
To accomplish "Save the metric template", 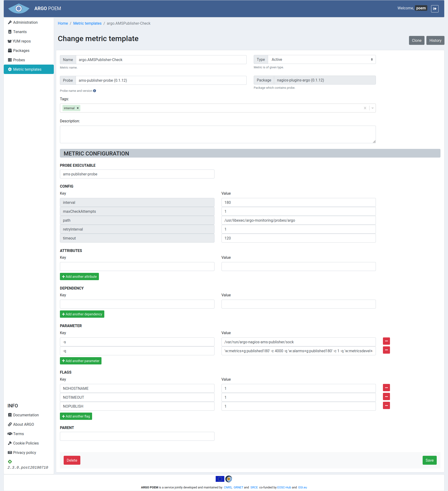I will click(x=429, y=460).
